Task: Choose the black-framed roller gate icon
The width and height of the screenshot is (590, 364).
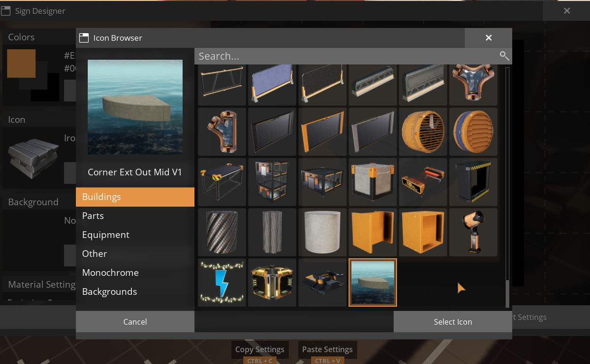Action: click(272, 131)
